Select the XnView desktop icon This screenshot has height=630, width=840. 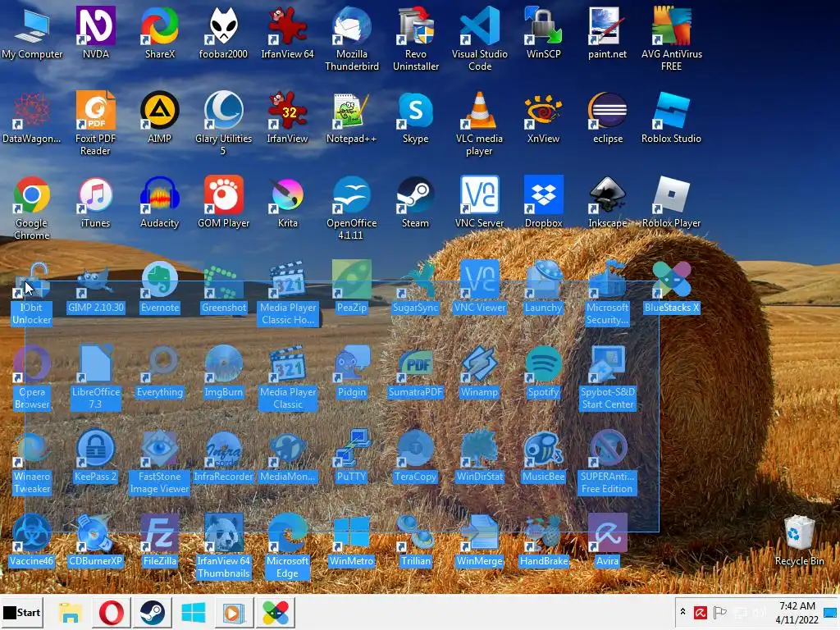pos(543,116)
